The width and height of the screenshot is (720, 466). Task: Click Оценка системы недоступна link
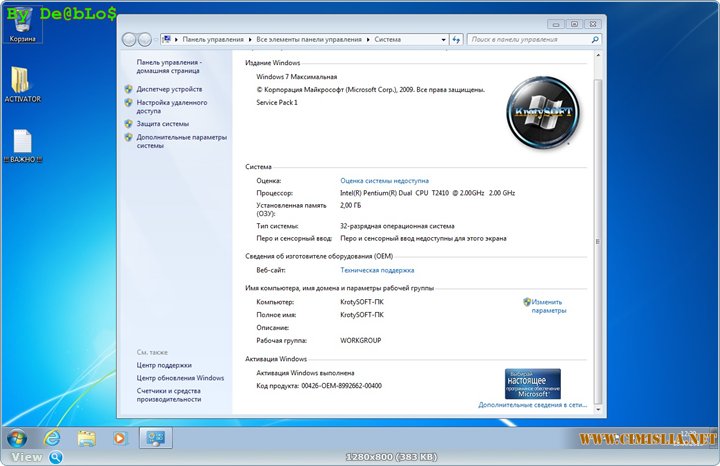click(x=384, y=181)
